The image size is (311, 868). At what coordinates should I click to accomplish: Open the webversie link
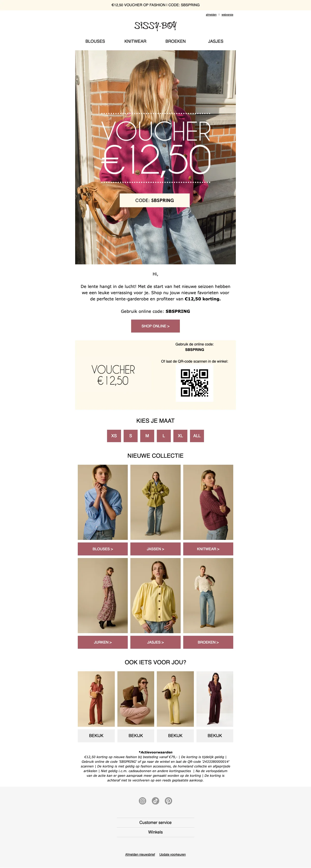227,15
